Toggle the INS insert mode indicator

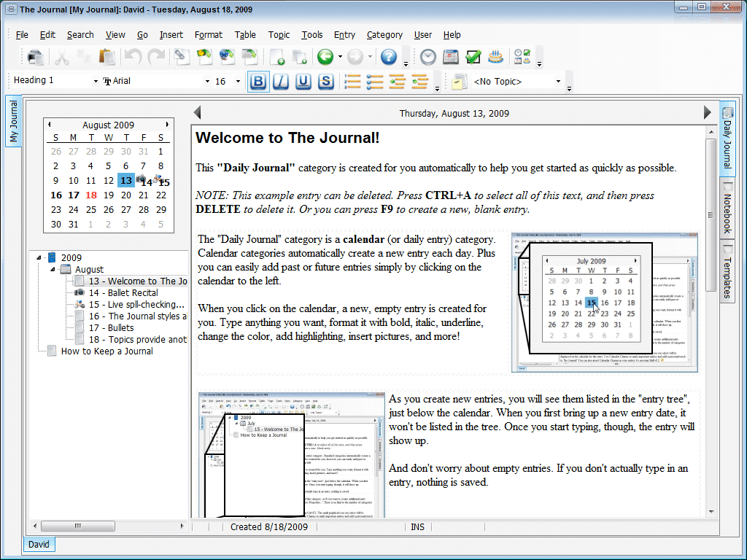tap(417, 526)
